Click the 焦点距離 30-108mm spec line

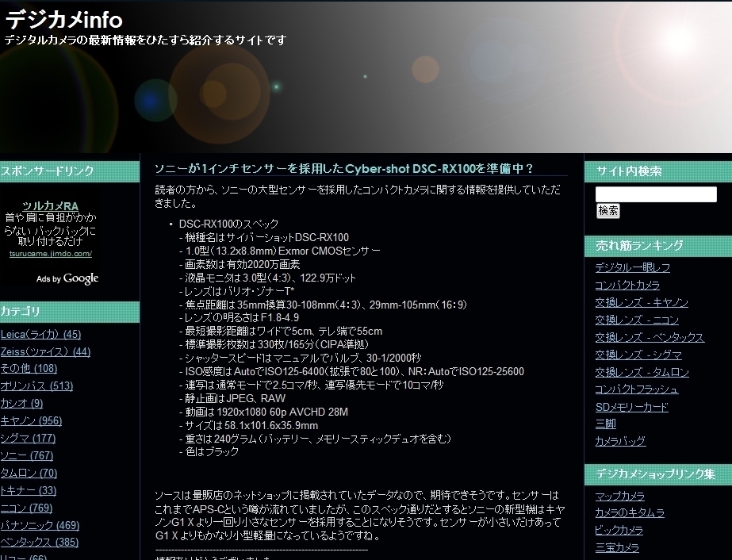pyautogui.click(x=323, y=305)
